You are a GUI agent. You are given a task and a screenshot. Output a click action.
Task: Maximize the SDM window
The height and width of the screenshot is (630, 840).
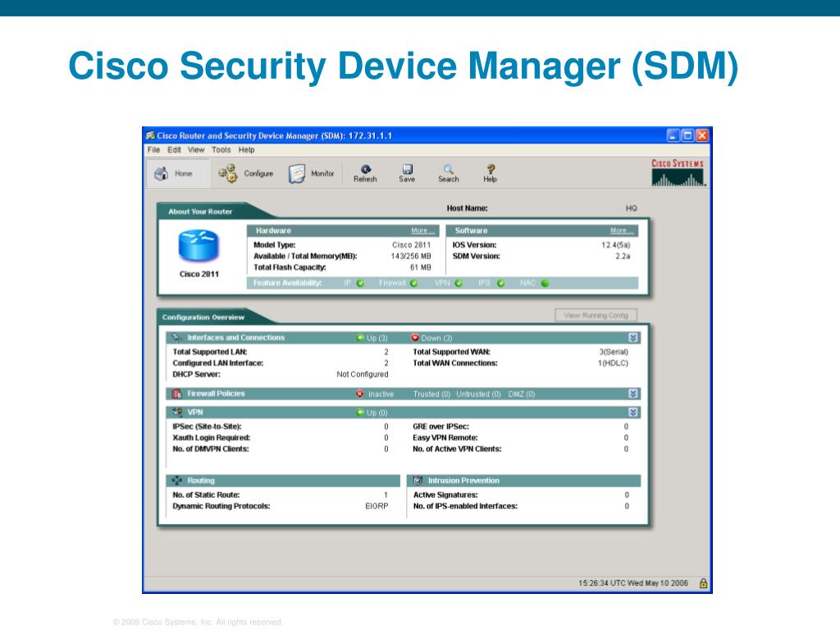(687, 135)
